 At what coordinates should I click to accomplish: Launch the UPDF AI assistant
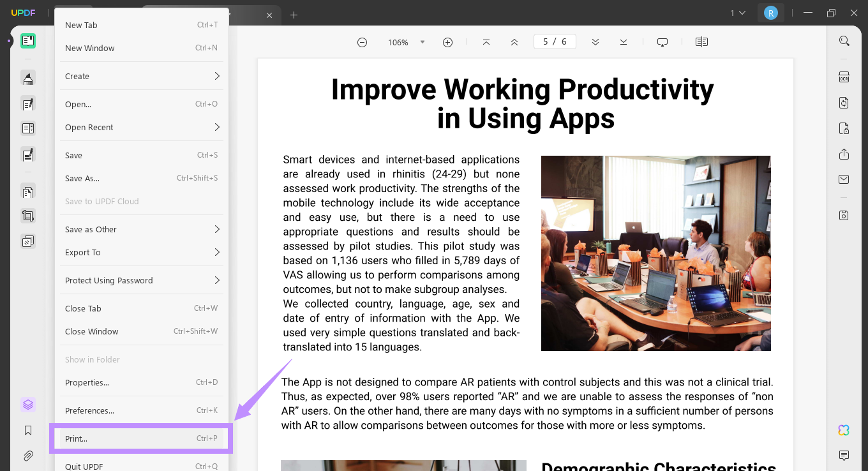pos(843,430)
